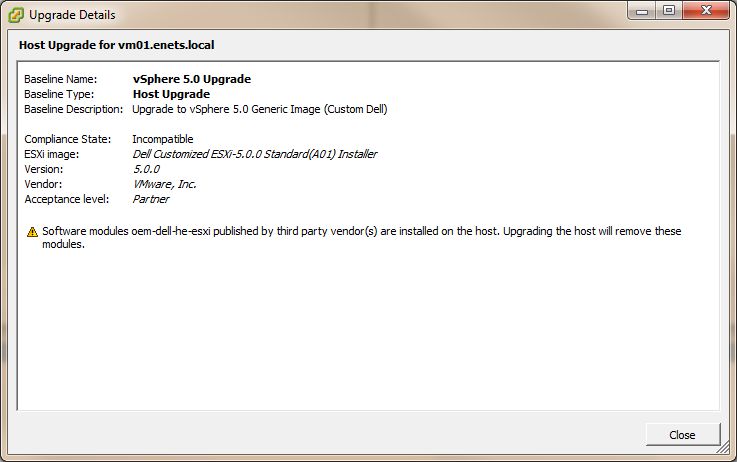Click the version value '5.0.0'
The height and width of the screenshot is (462, 737).
[146, 169]
